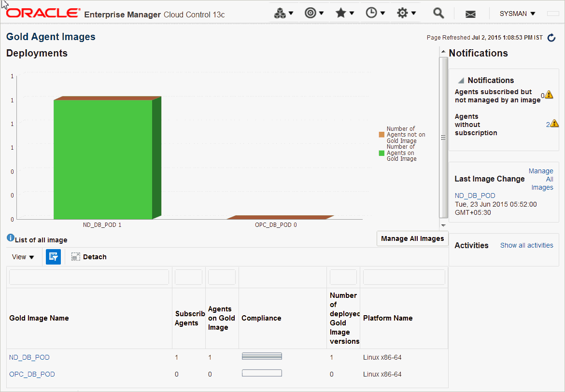
Task: Click the Detach label in table toolbar
Action: 95,257
